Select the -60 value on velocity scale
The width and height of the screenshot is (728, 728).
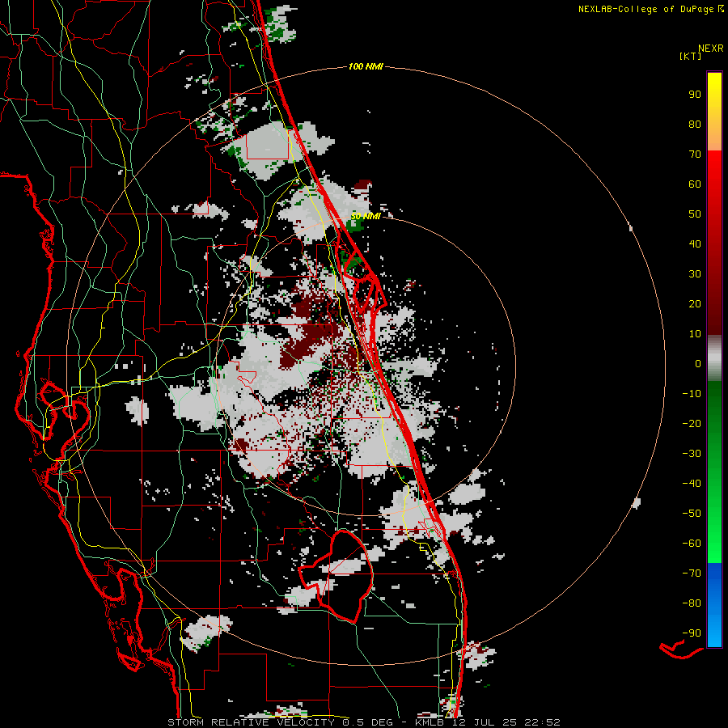[x=692, y=544]
